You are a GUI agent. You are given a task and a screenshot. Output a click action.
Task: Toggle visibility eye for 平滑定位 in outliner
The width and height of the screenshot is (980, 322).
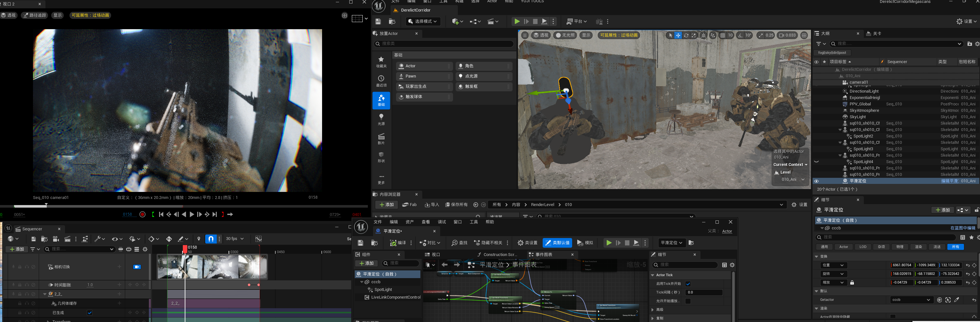tap(816, 181)
